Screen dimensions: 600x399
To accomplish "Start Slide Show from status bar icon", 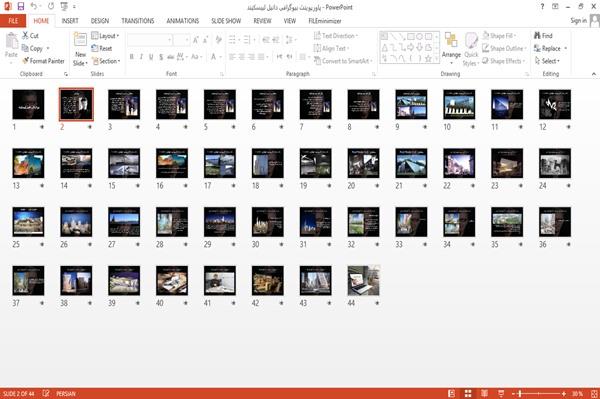I will (501, 393).
